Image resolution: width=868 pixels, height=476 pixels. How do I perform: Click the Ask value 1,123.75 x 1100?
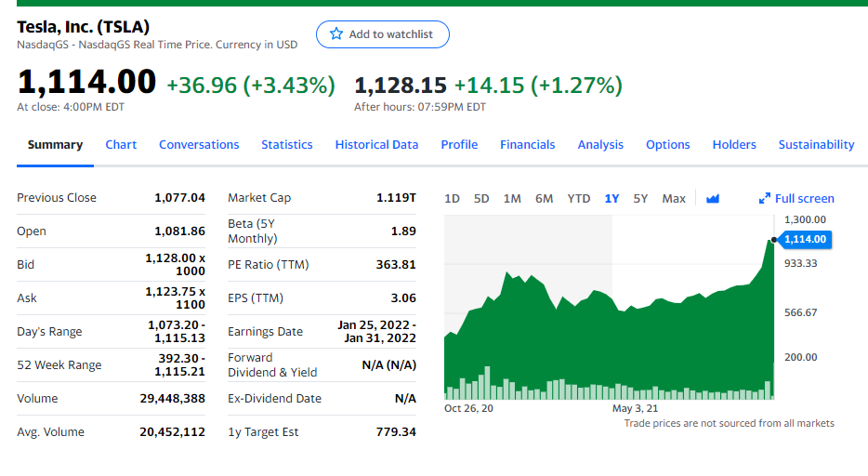click(x=175, y=297)
